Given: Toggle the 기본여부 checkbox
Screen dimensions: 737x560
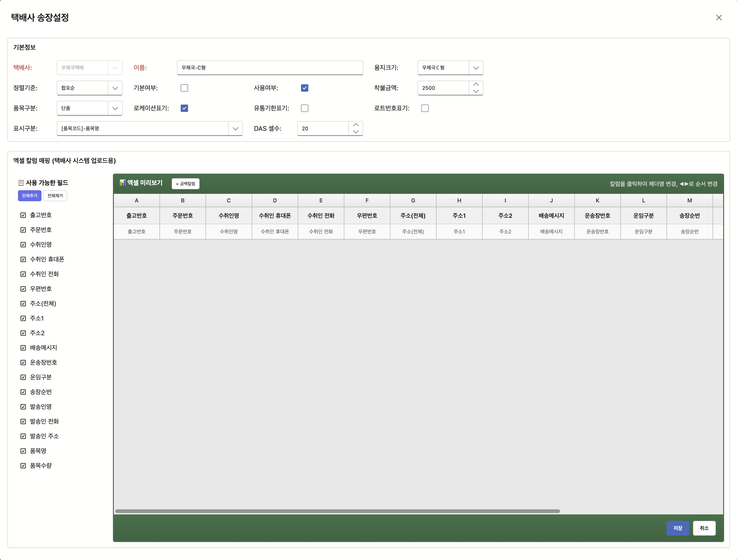Looking at the screenshot, I should coord(184,88).
